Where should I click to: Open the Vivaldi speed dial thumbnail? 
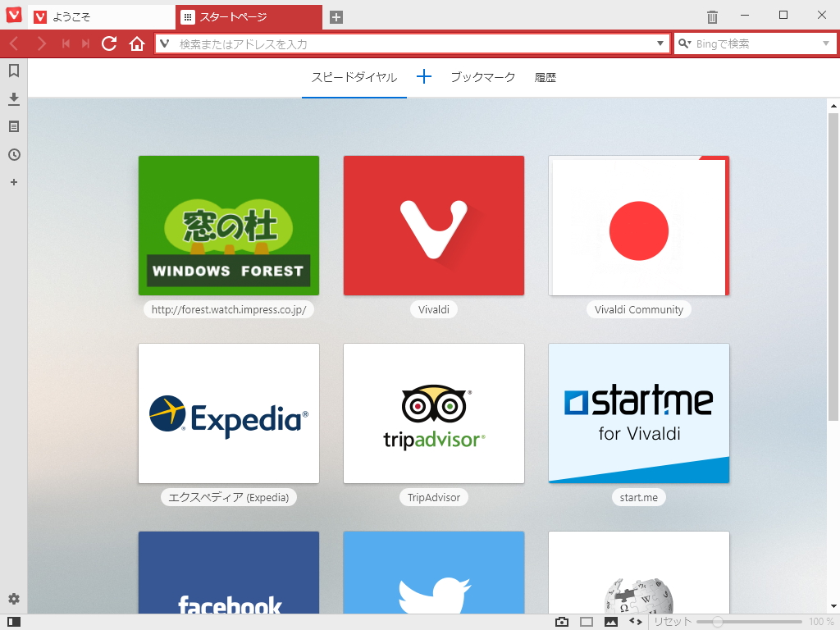click(x=434, y=226)
